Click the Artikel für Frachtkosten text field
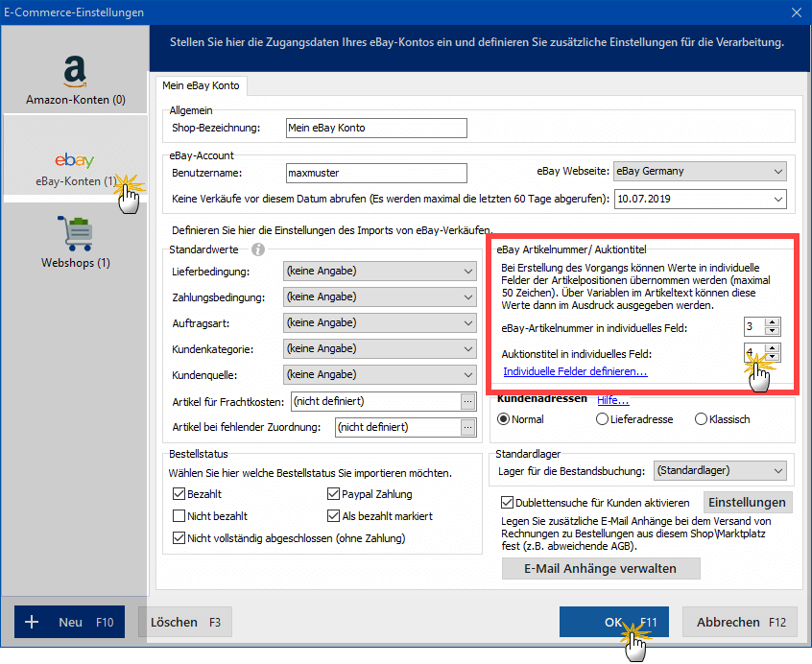812x664 pixels. (376, 402)
